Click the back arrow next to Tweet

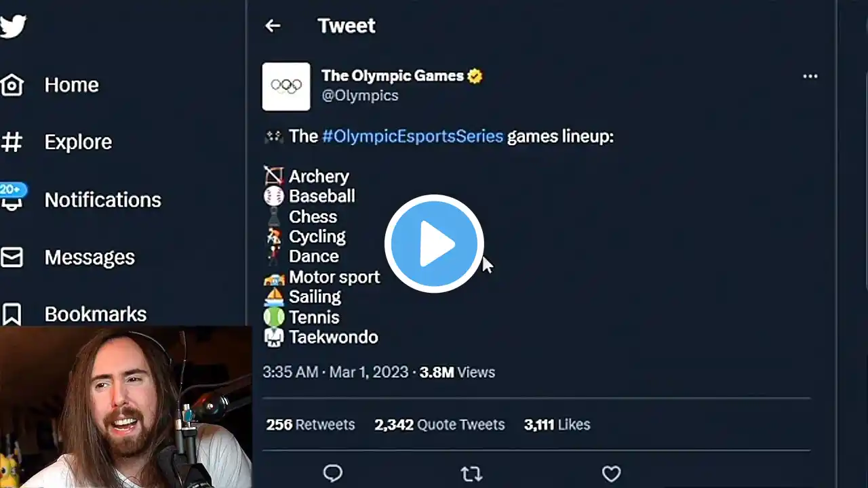click(x=273, y=26)
